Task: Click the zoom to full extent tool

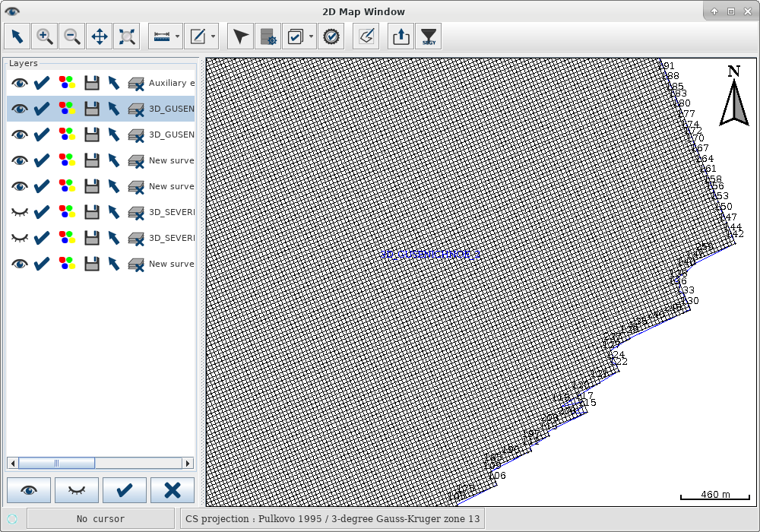Action: point(126,36)
